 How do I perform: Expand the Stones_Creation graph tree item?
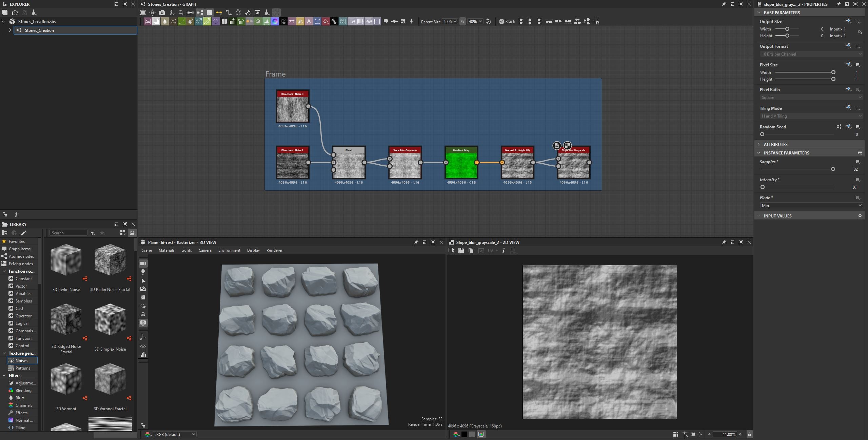(x=10, y=30)
